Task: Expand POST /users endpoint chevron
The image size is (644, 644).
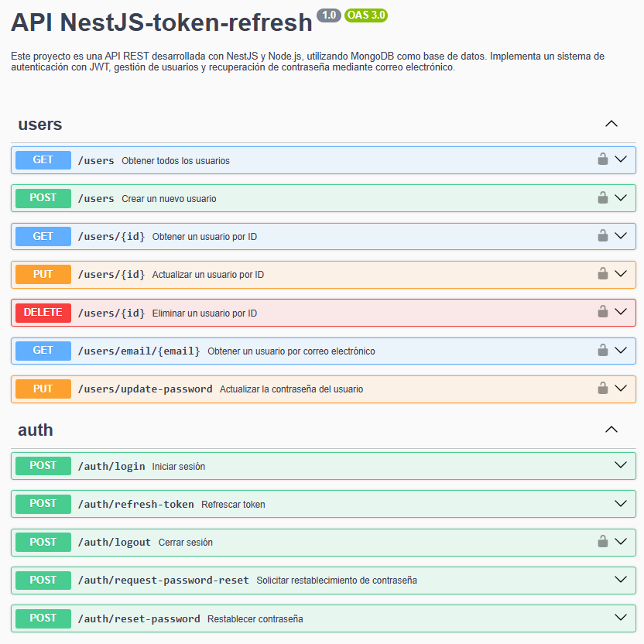Action: point(621,198)
